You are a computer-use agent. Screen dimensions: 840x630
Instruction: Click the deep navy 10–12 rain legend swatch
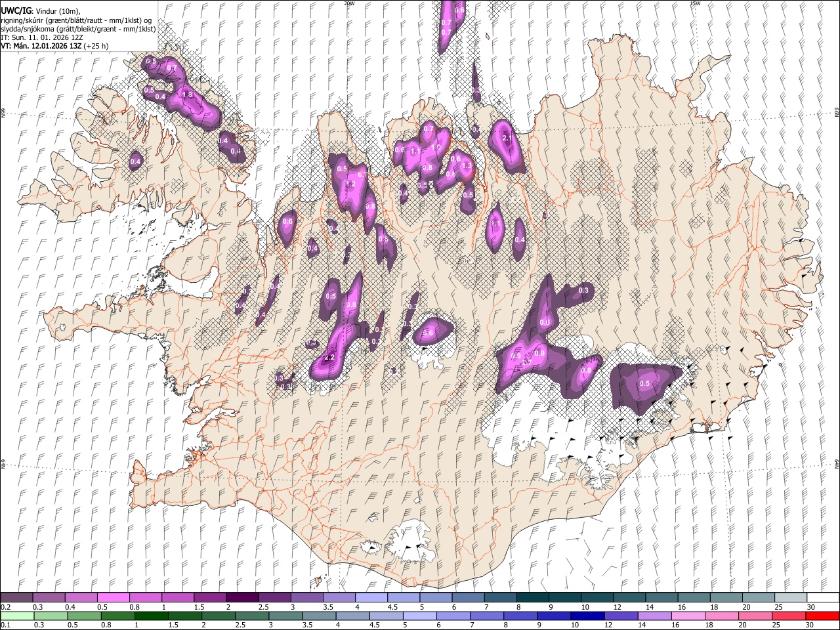coord(587,616)
